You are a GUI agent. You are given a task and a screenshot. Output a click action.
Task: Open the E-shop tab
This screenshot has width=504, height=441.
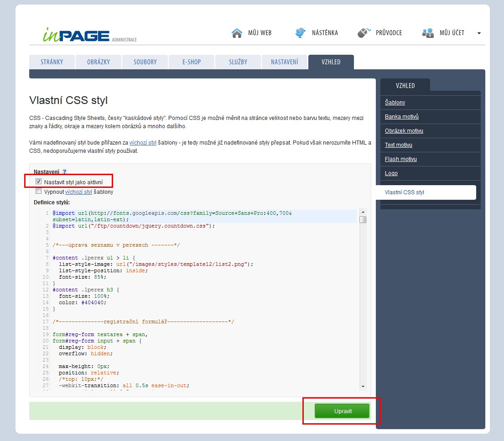click(191, 62)
